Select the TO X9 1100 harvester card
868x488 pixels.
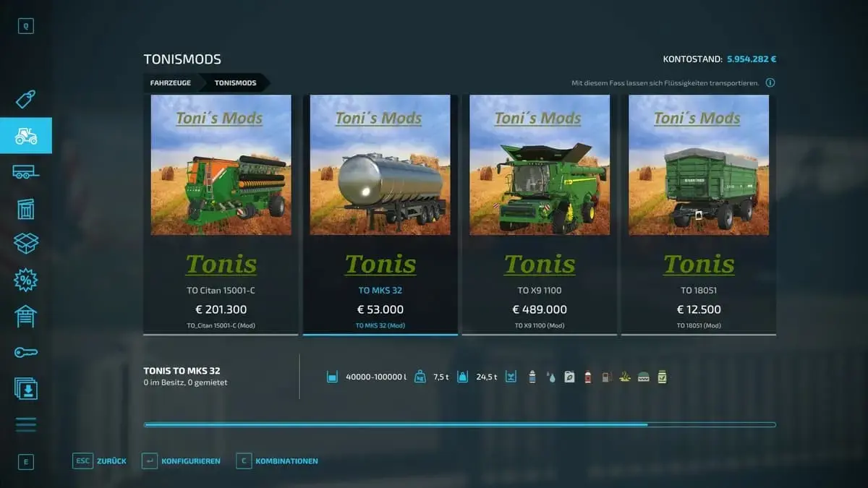click(540, 215)
